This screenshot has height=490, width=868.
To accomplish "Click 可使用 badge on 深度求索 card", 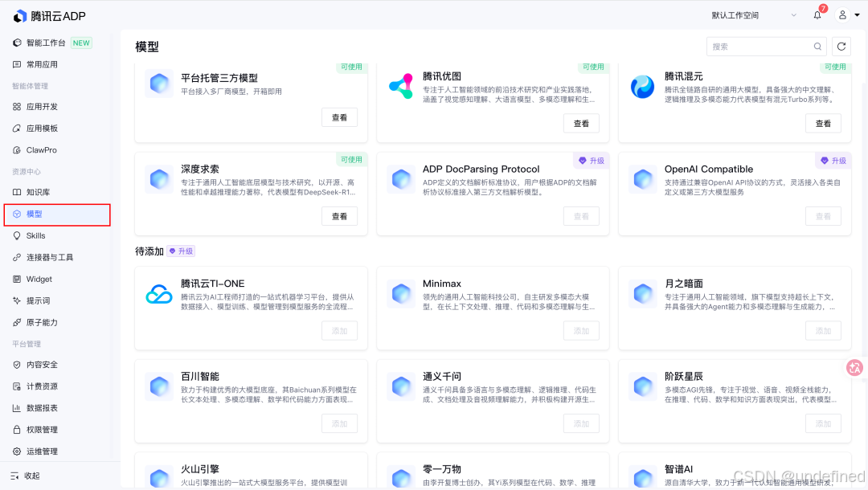I will pos(351,159).
